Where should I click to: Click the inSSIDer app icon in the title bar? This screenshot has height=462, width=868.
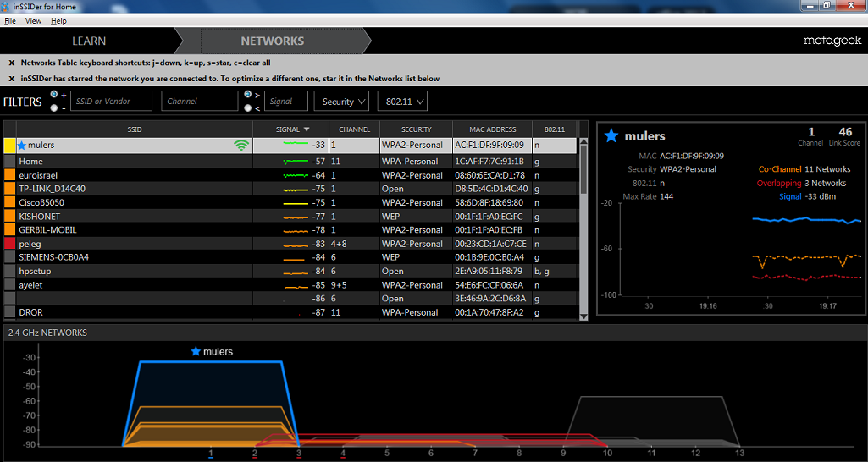(7, 6)
